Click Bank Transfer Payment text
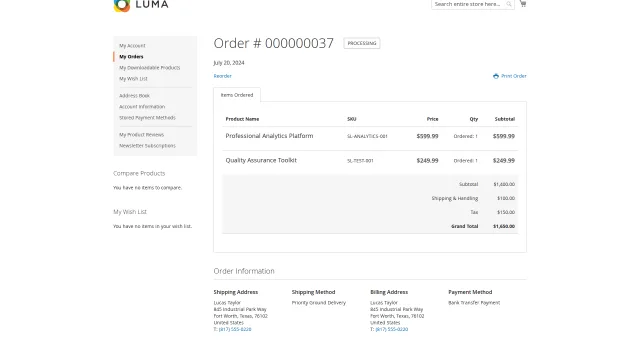640x360 pixels. [x=474, y=303]
